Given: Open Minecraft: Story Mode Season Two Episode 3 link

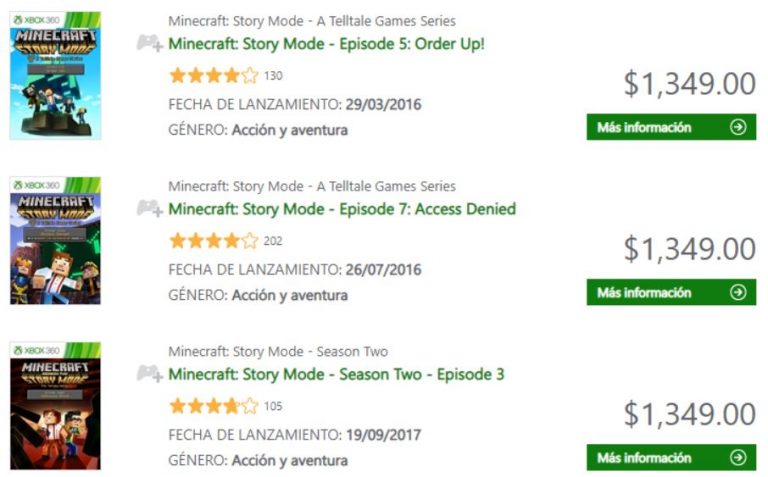Looking at the screenshot, I should pyautogui.click(x=336, y=374).
